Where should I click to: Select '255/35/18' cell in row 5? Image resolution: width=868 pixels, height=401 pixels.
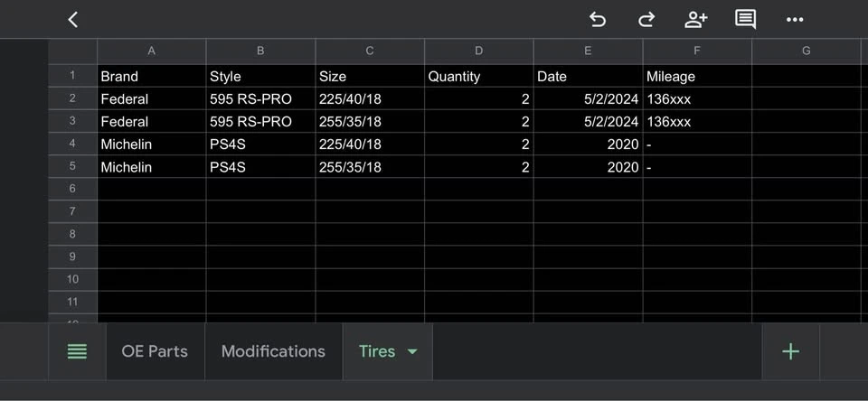coord(369,167)
